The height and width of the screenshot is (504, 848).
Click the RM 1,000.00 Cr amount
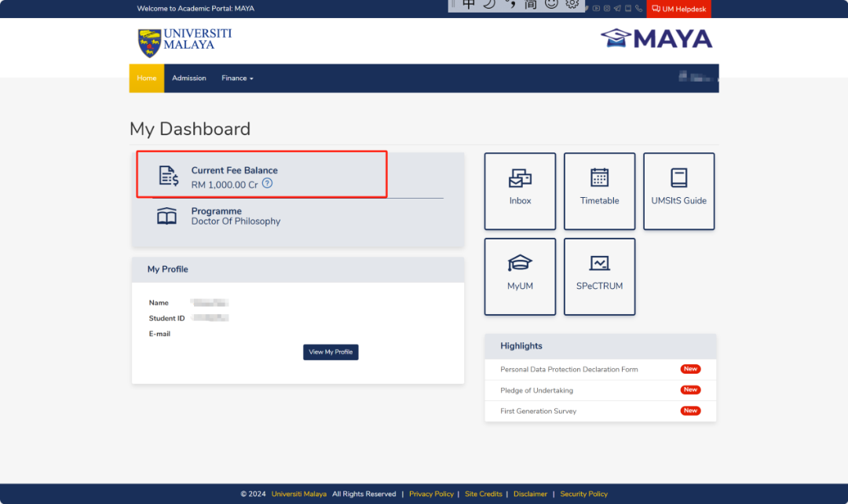[x=225, y=185]
